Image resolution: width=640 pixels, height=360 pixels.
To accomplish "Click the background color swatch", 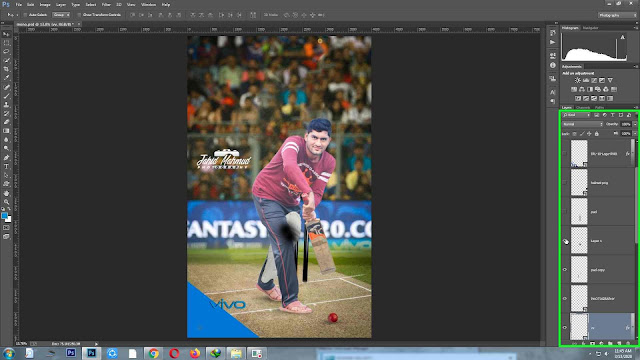I will (9, 220).
